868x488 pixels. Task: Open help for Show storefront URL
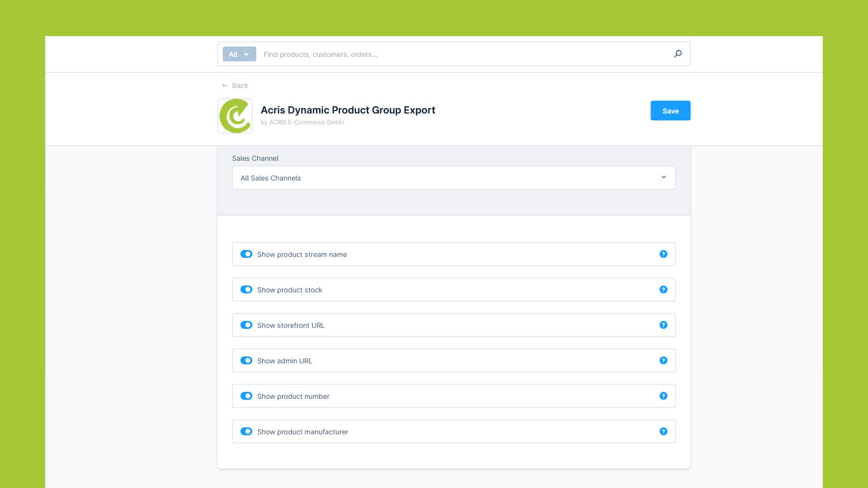click(663, 325)
